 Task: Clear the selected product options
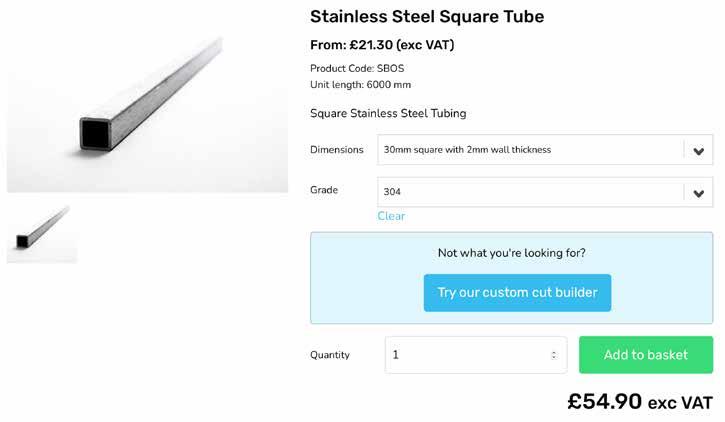(391, 216)
